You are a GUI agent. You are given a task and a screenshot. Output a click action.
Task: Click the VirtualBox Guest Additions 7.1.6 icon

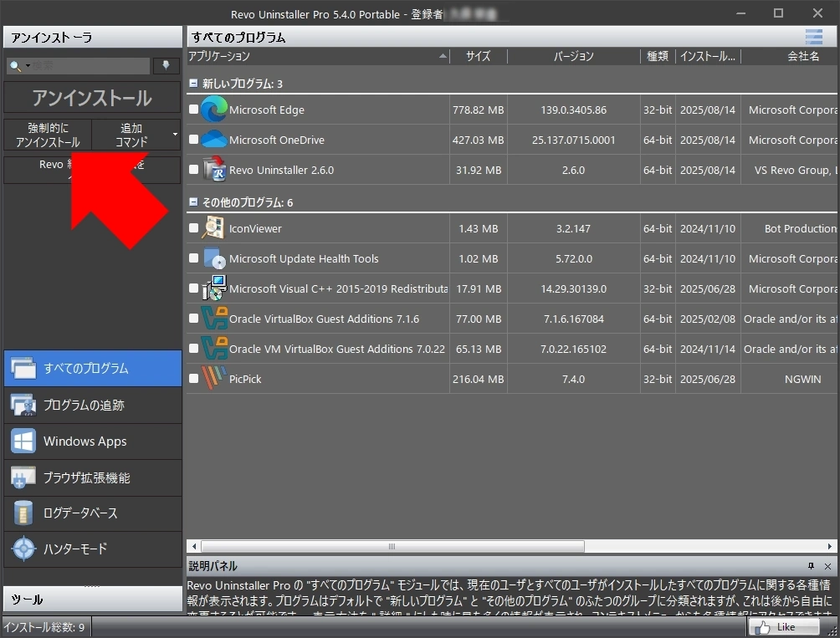coord(213,318)
